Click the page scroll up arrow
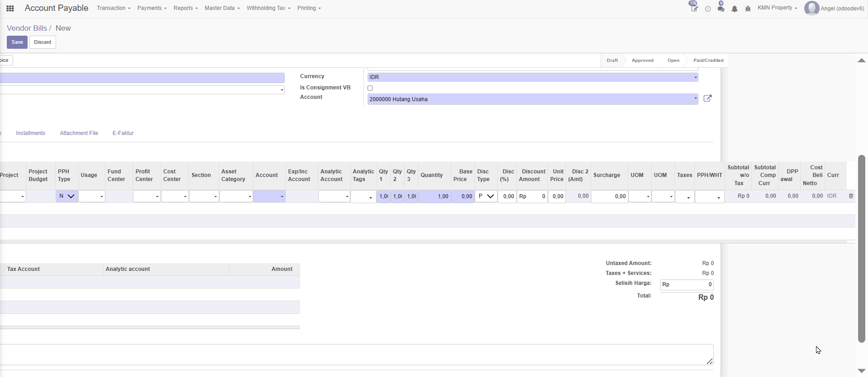This screenshot has width=868, height=377. point(862,61)
